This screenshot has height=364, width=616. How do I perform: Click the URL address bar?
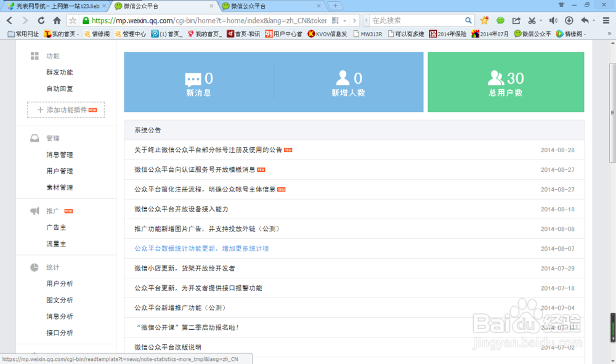[x=208, y=20]
